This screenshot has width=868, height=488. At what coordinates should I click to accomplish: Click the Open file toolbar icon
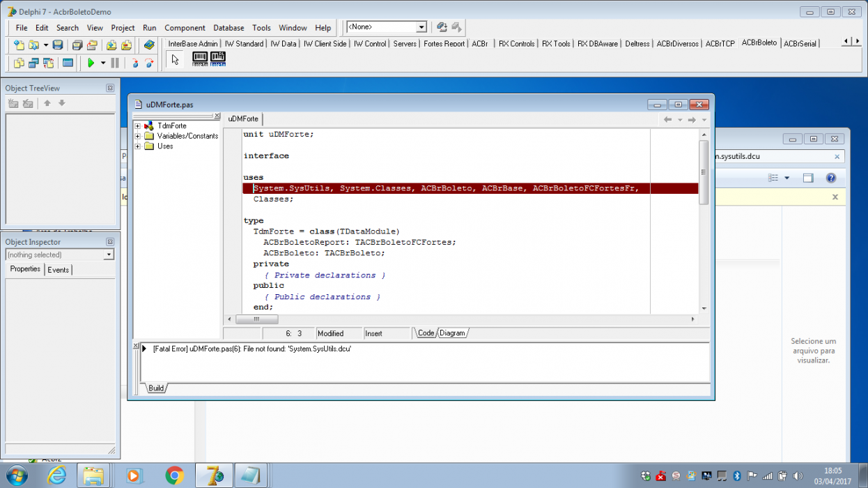tap(33, 45)
